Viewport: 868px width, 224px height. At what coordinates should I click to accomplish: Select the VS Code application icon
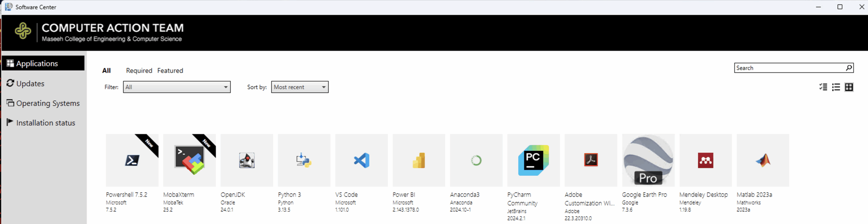point(361,160)
